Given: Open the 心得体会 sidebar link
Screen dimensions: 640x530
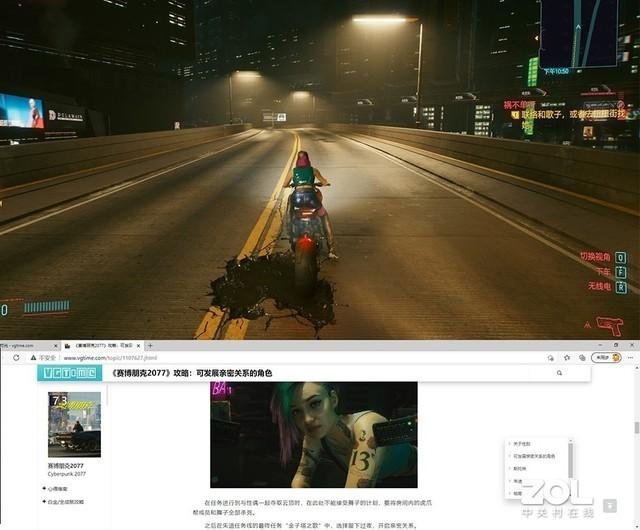Looking at the screenshot, I should (61, 489).
